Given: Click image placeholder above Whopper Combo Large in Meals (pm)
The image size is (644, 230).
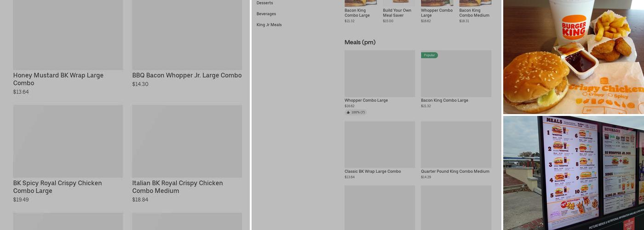Looking at the screenshot, I should [379, 74].
